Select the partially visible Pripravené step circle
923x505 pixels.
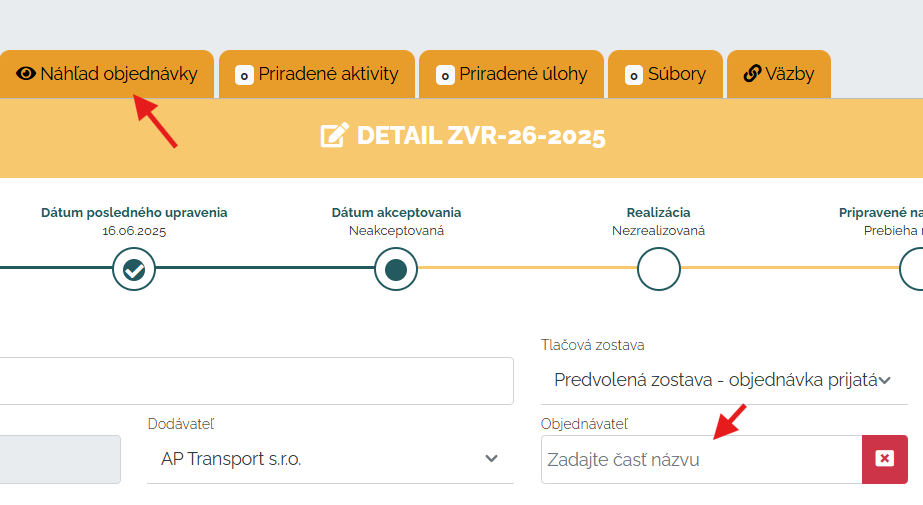click(911, 269)
